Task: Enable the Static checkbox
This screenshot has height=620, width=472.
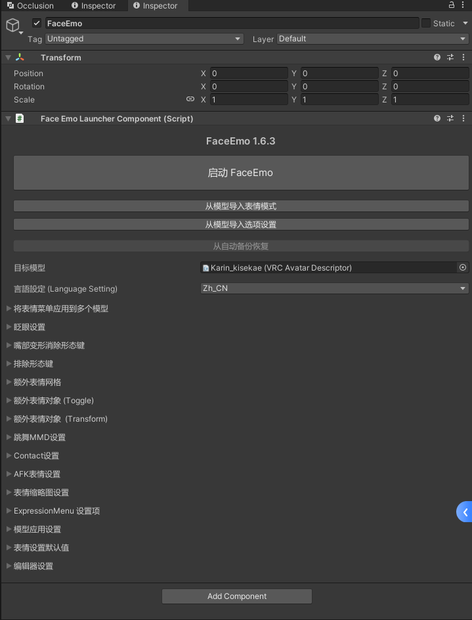Action: click(x=426, y=23)
